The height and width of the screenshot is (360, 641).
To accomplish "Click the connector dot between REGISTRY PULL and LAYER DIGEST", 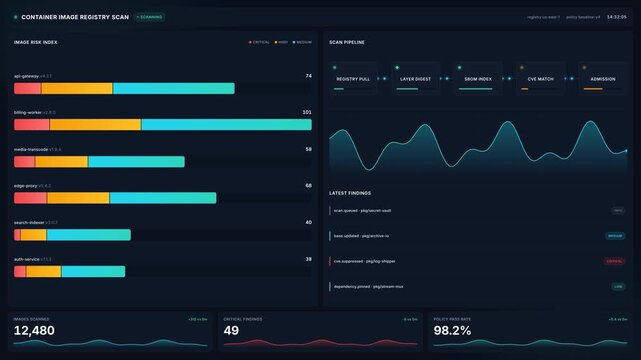I will tap(384, 78).
